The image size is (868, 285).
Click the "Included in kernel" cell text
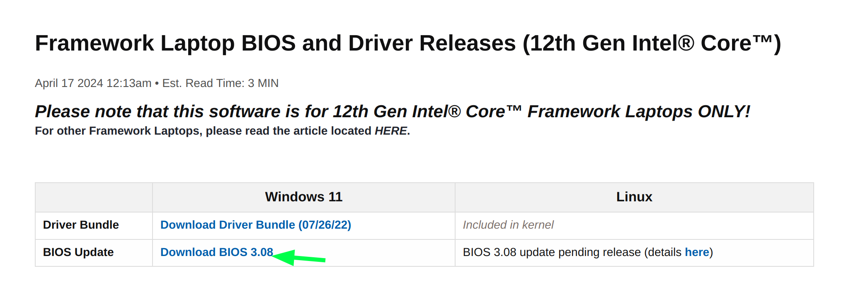(x=508, y=225)
